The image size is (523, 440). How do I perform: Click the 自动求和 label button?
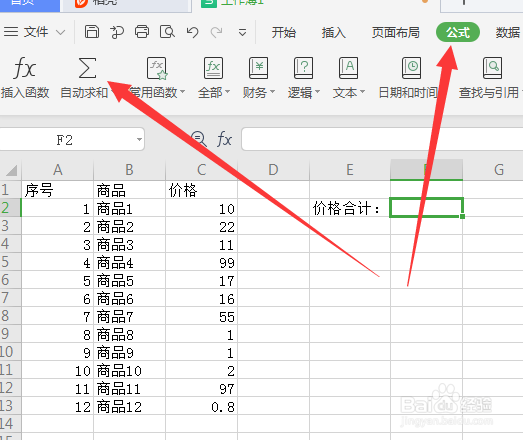pos(84,92)
